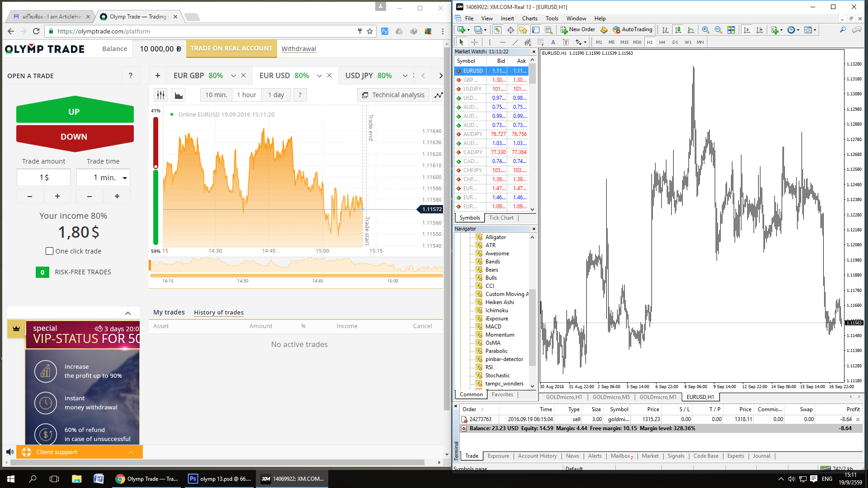Toggle AutoTrading in MetaTrader
Viewport: 868px width, 488px height.
tap(632, 29)
